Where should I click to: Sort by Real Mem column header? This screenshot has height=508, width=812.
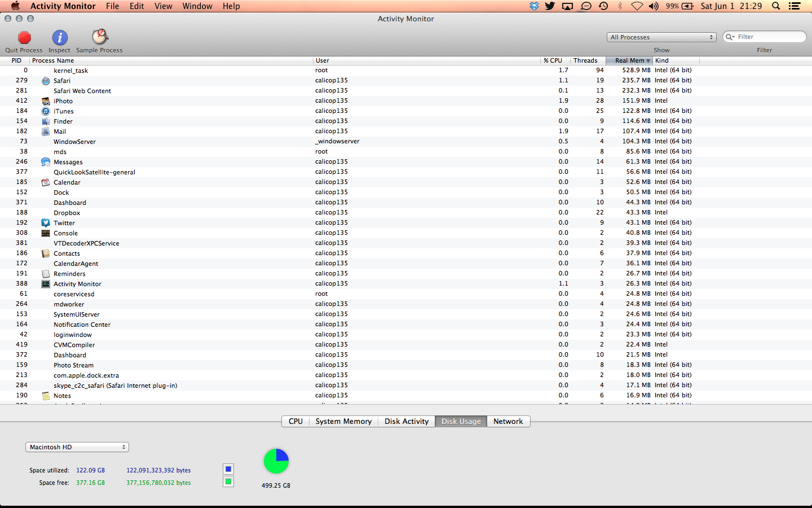[629, 60]
